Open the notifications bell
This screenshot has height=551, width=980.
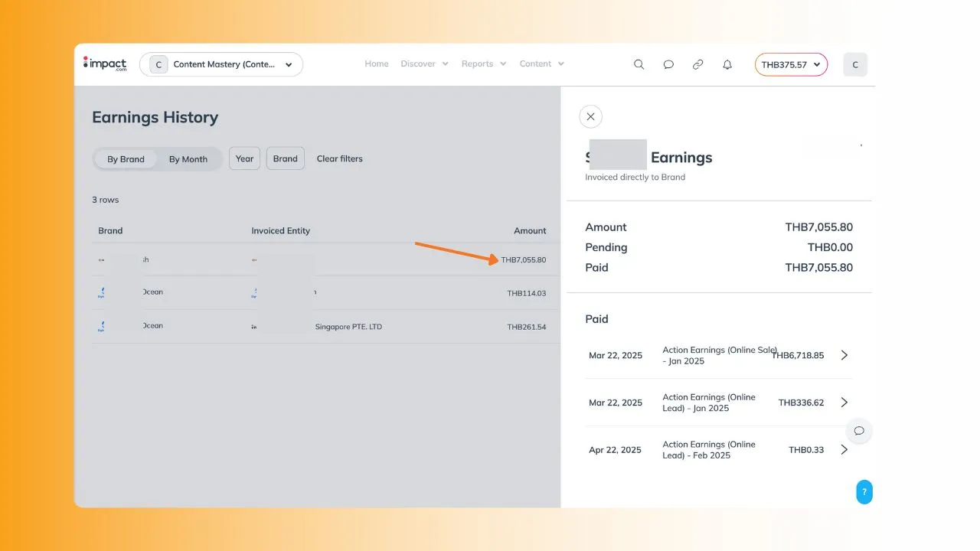point(727,64)
